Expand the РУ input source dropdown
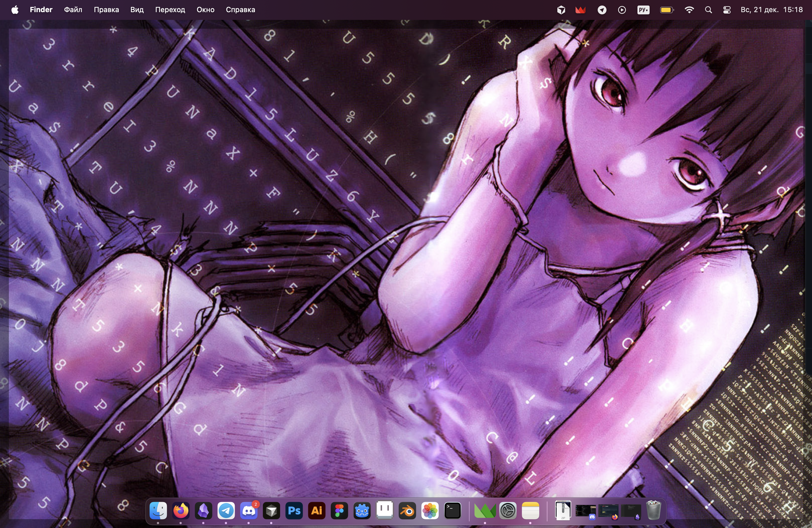812x528 pixels. pos(643,10)
